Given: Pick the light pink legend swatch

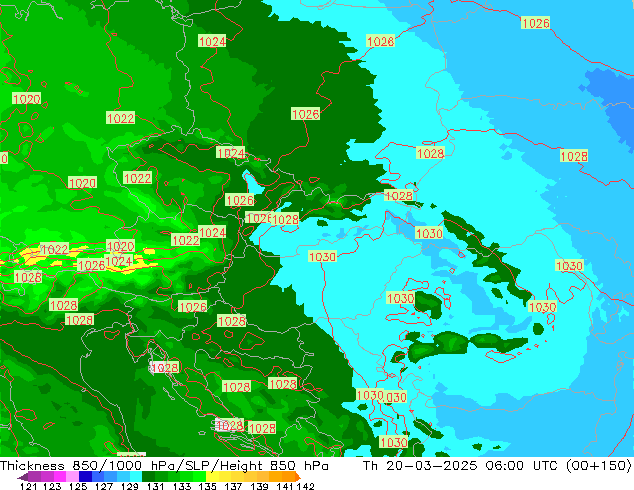Looking at the screenshot, I should tap(72, 477).
